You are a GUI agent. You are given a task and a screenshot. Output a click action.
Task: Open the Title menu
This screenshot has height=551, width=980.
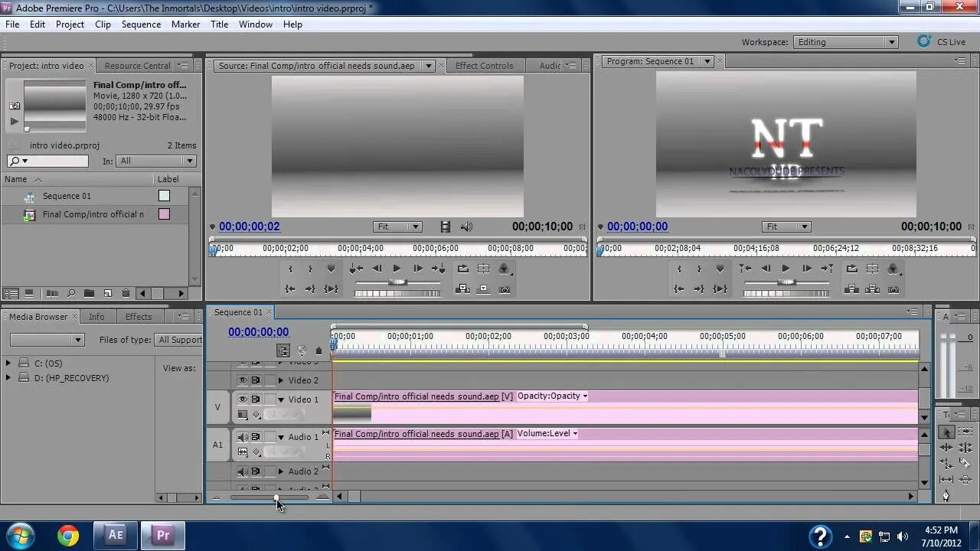point(219,24)
